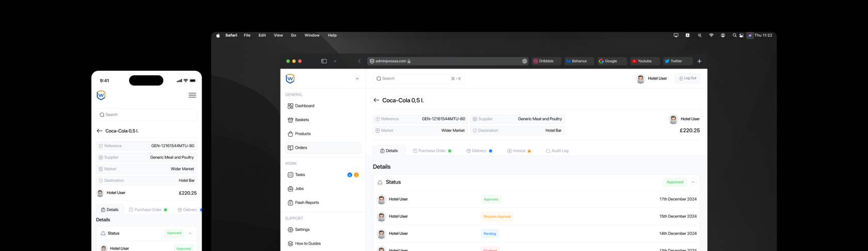
Task: Open the Google bookmark
Action: (x=612, y=61)
